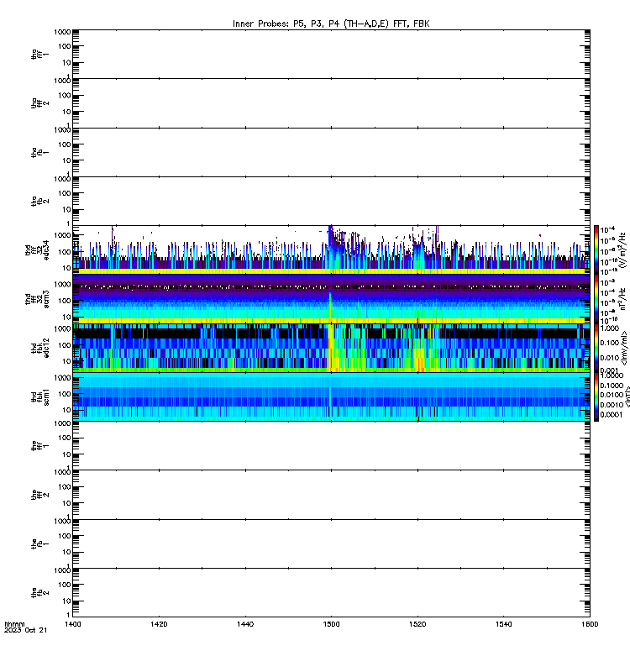
Task: Click the thd fbk edc12 spectrogram panel
Action: coord(331,348)
